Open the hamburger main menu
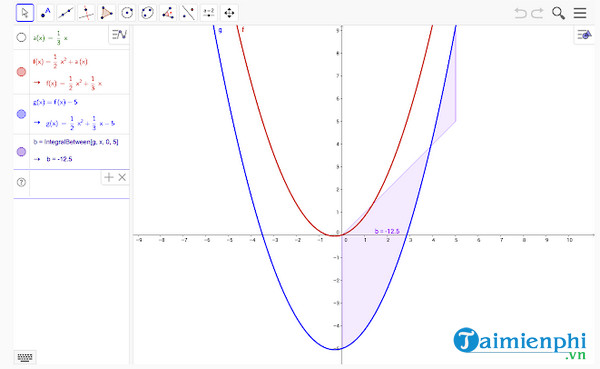600x369 pixels. tap(580, 13)
